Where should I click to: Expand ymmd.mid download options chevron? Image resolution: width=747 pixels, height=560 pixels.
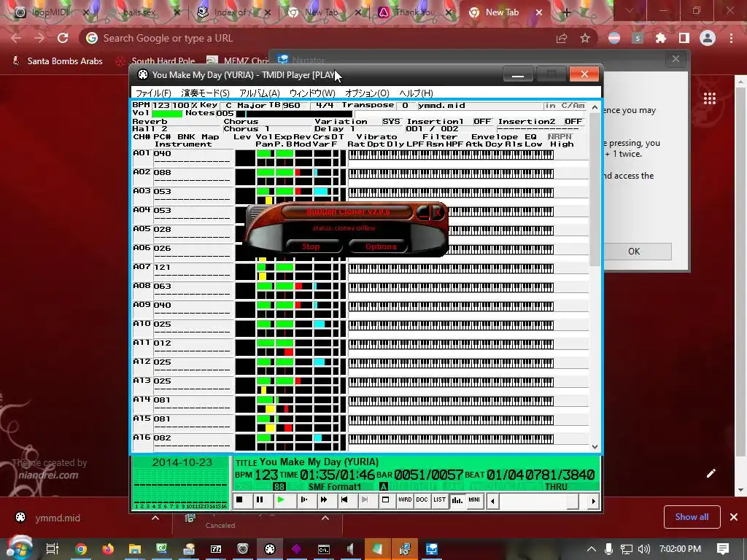[155, 518]
